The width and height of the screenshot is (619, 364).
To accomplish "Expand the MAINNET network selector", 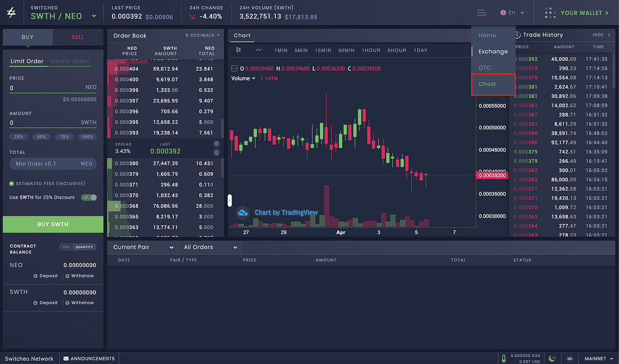I will coord(598,358).
